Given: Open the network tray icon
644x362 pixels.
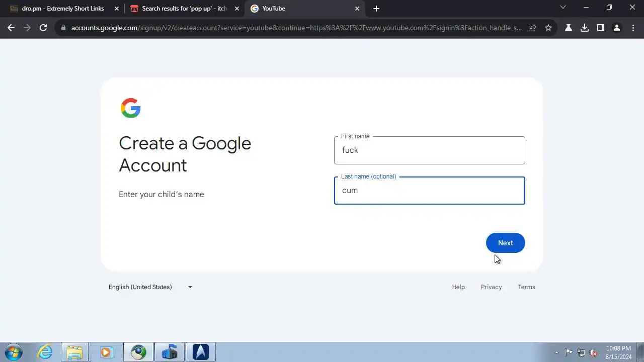Looking at the screenshot, I should pyautogui.click(x=581, y=352).
